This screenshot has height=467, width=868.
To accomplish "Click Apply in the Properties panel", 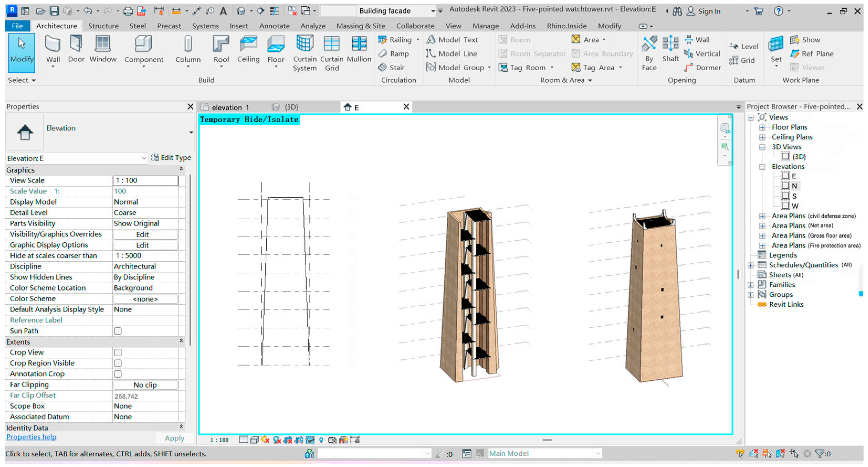I will coord(174,438).
